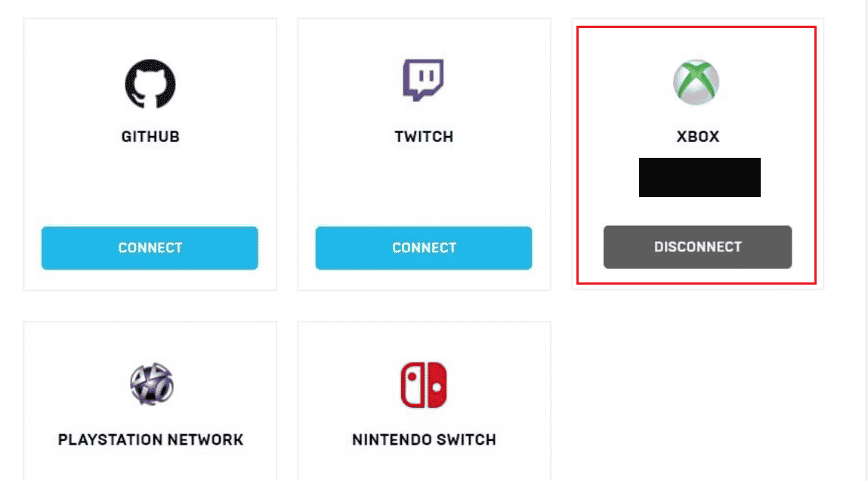This screenshot has height=481, width=868.
Task: Click the green Xbox sphere logo
Action: [x=697, y=82]
